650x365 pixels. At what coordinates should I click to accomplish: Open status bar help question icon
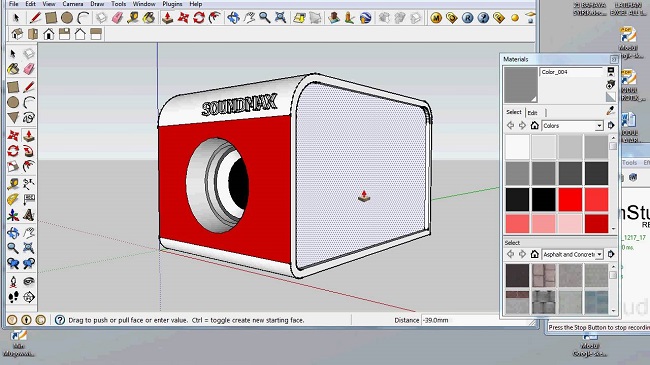(x=60, y=320)
